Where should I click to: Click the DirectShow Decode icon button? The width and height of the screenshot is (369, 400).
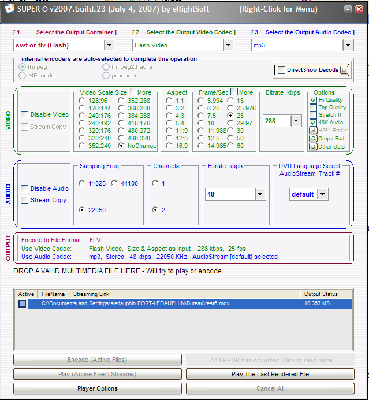pos(345,70)
